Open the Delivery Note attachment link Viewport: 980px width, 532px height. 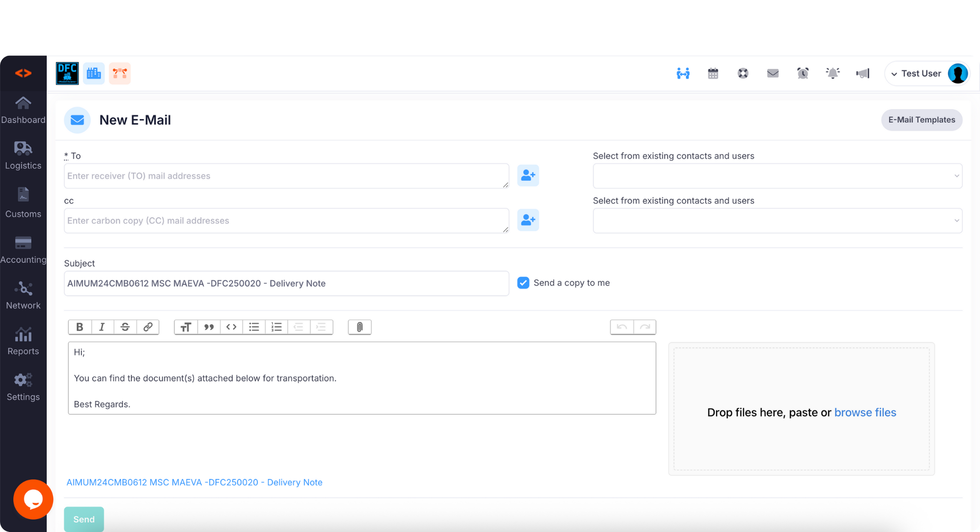coord(194,482)
